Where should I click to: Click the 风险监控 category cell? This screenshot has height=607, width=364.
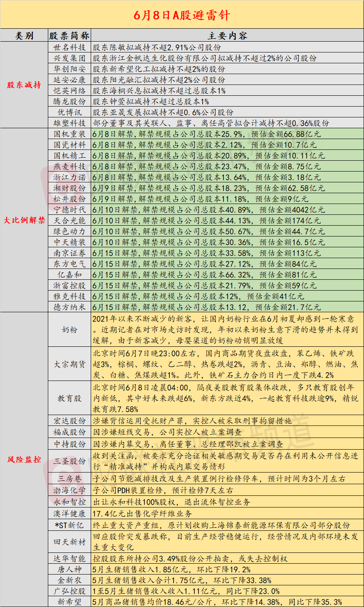[24, 460]
